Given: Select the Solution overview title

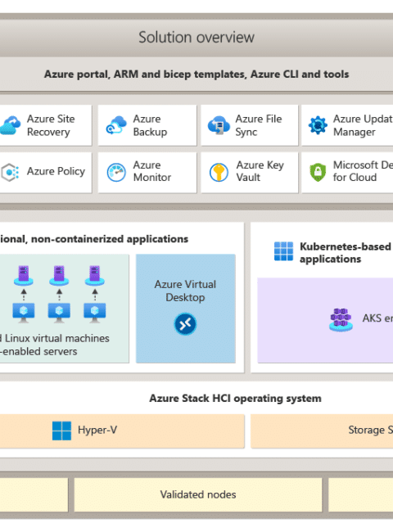Looking at the screenshot, I should (196, 38).
